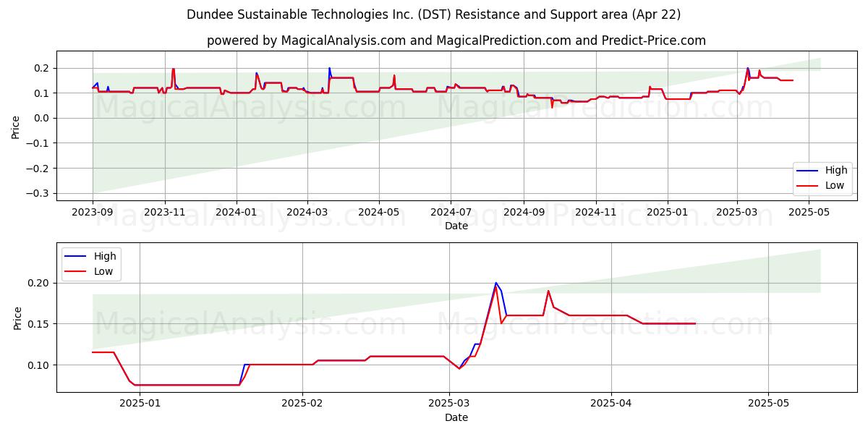Click the Date axis label of zoomed 2025 chart
Screen dimensions: 868x434
click(x=456, y=417)
